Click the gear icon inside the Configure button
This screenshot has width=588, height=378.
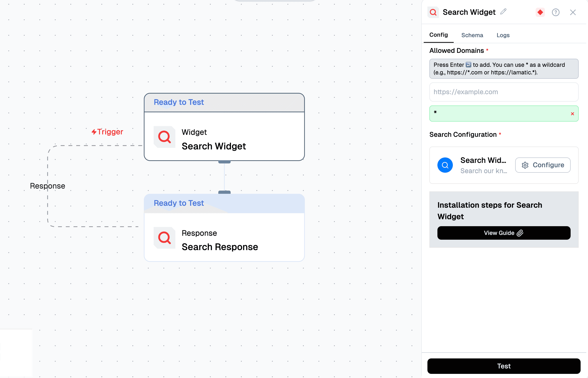[525, 165]
